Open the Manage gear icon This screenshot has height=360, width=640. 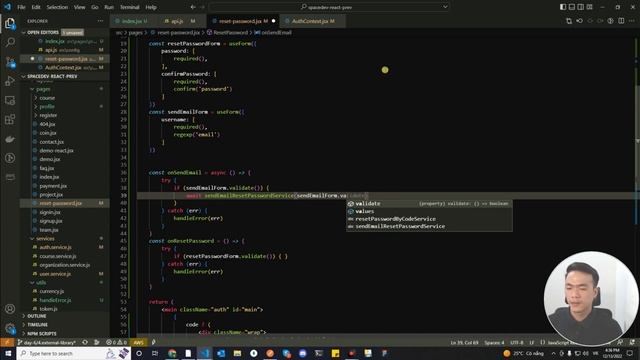10,328
